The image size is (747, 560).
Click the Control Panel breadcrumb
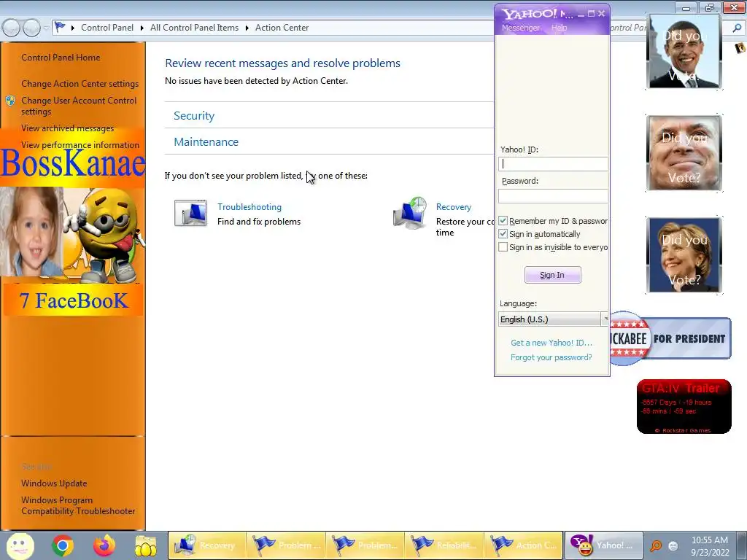point(107,28)
